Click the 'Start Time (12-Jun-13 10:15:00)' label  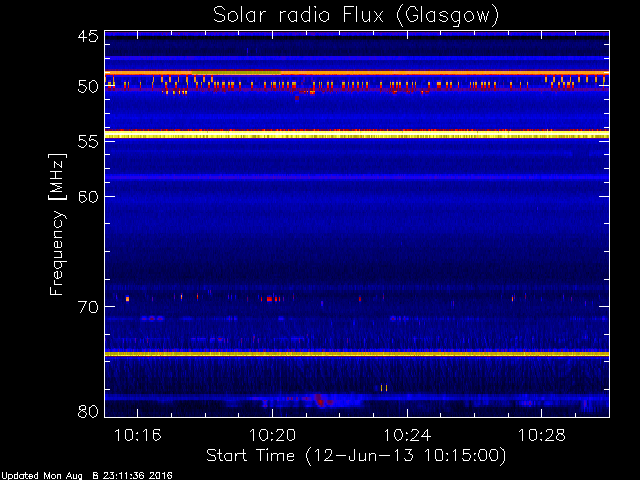pos(356,456)
